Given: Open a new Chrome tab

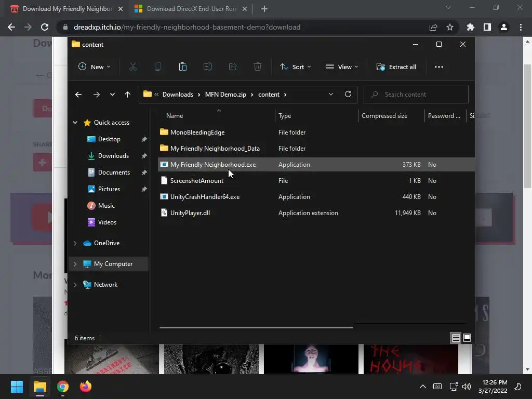Looking at the screenshot, I should (264, 9).
